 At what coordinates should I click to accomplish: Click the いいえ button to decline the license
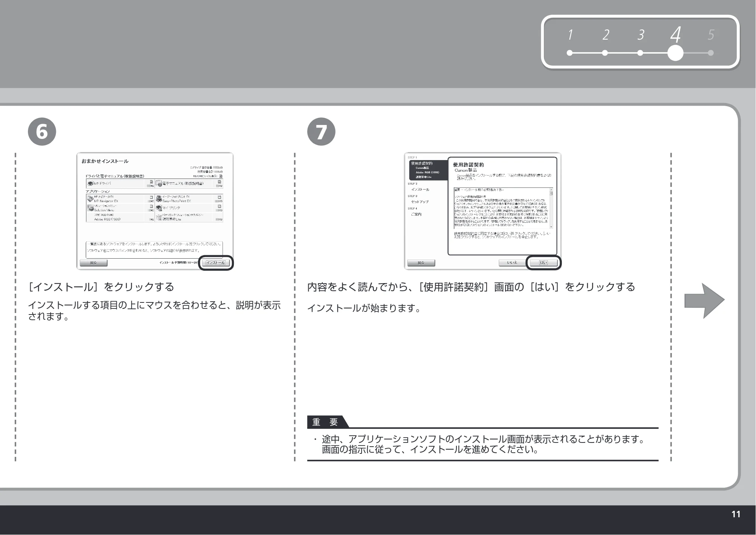pyautogui.click(x=512, y=263)
